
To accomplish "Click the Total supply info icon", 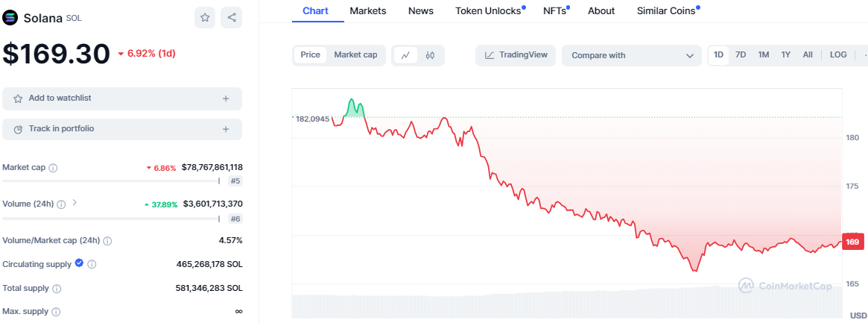I will click(x=57, y=289).
